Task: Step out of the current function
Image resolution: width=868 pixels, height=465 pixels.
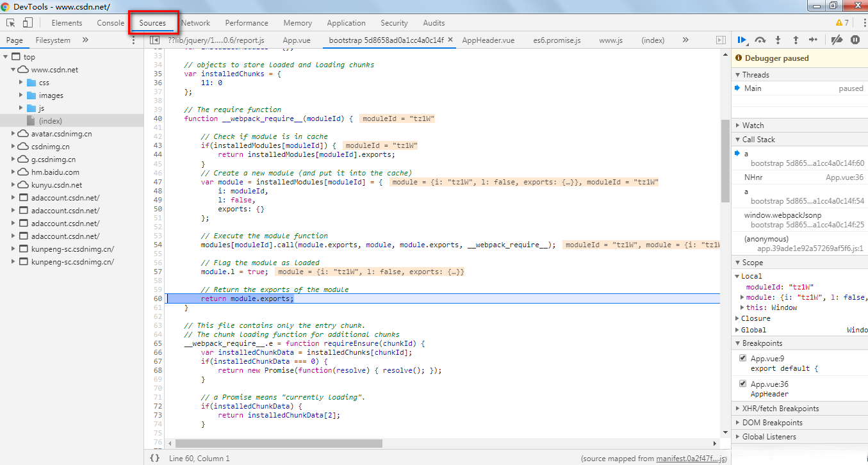Action: click(x=796, y=40)
